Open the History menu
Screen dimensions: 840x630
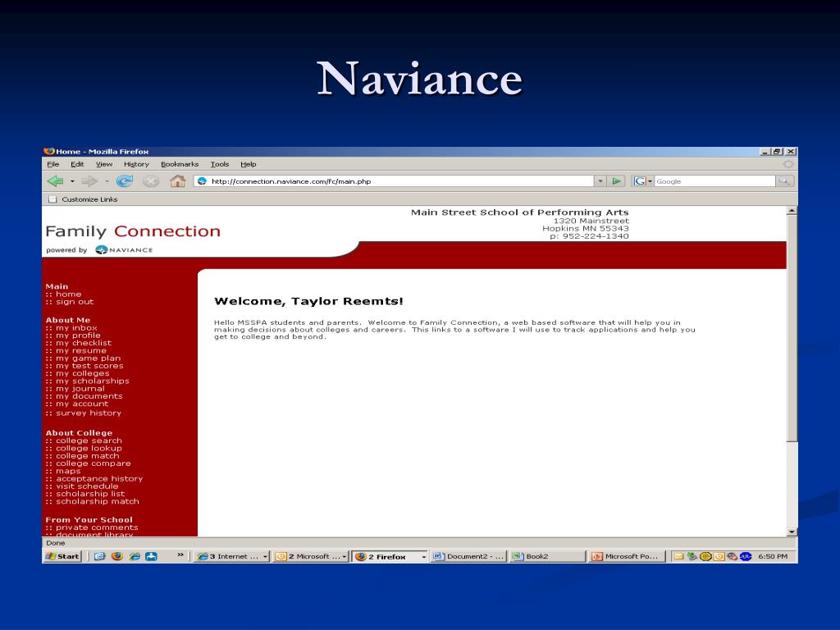coord(136,164)
